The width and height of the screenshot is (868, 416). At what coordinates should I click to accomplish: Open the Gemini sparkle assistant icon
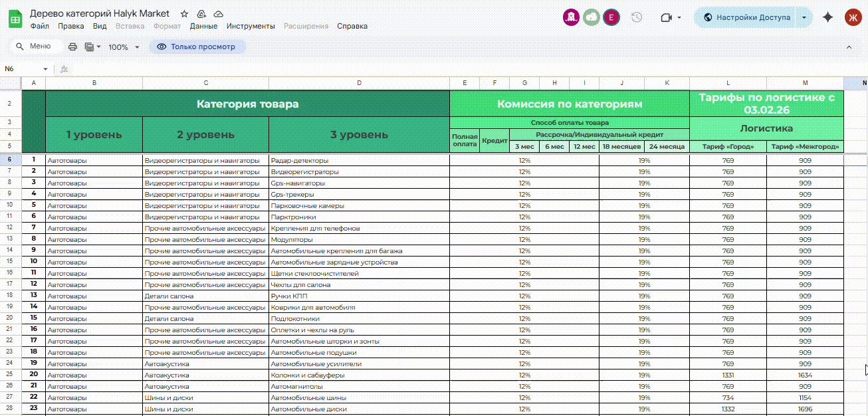(827, 18)
